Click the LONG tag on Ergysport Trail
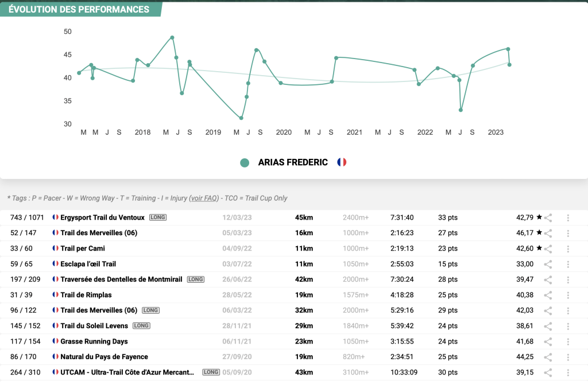This screenshot has height=382, width=588. (158, 218)
